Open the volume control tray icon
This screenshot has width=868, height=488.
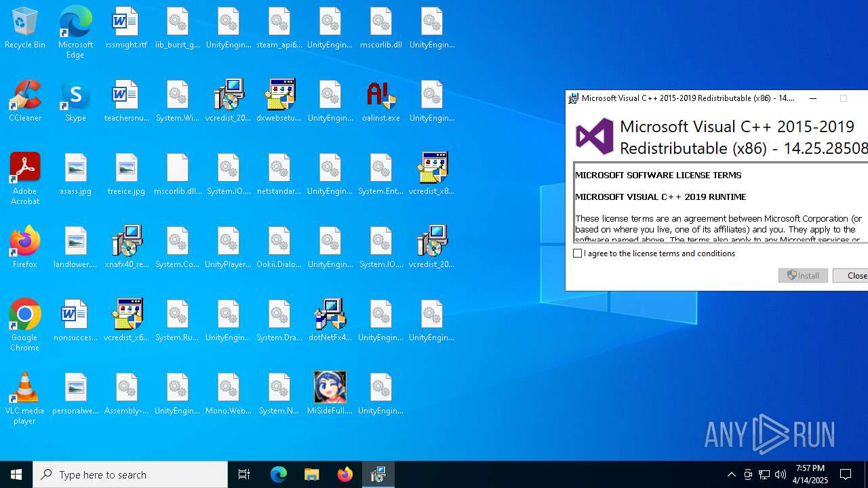(781, 474)
